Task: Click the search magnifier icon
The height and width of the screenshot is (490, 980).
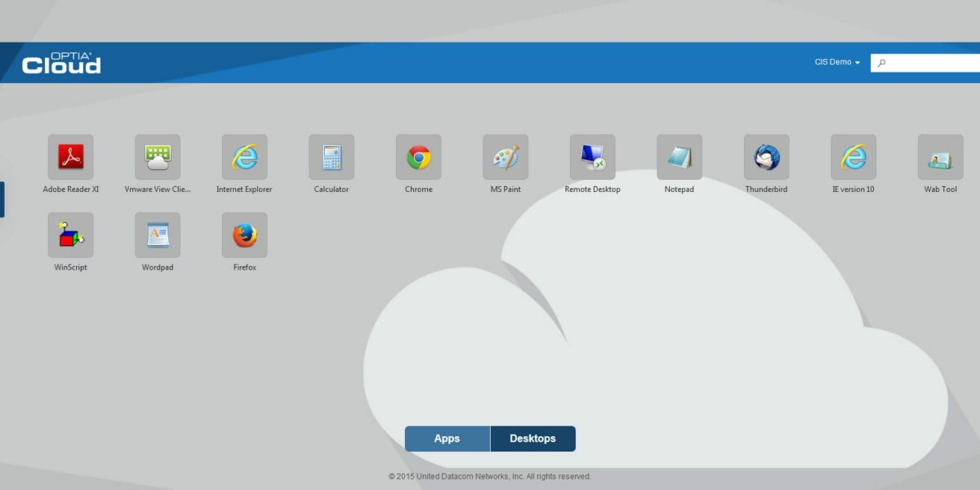Action: [881, 63]
